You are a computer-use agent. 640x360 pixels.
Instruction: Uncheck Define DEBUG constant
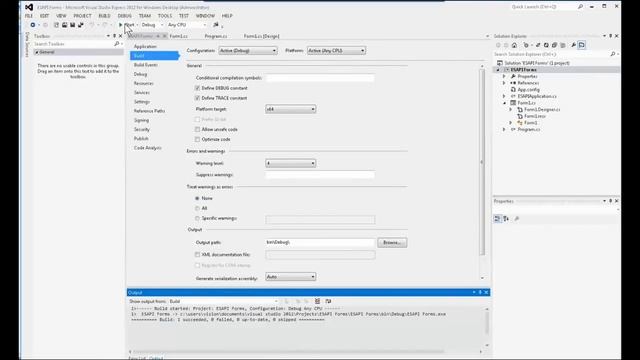197,88
